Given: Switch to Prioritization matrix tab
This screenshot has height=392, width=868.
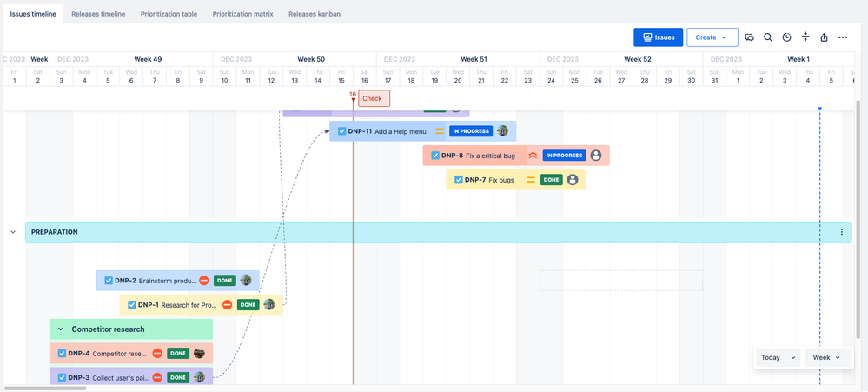Looking at the screenshot, I should click(243, 14).
